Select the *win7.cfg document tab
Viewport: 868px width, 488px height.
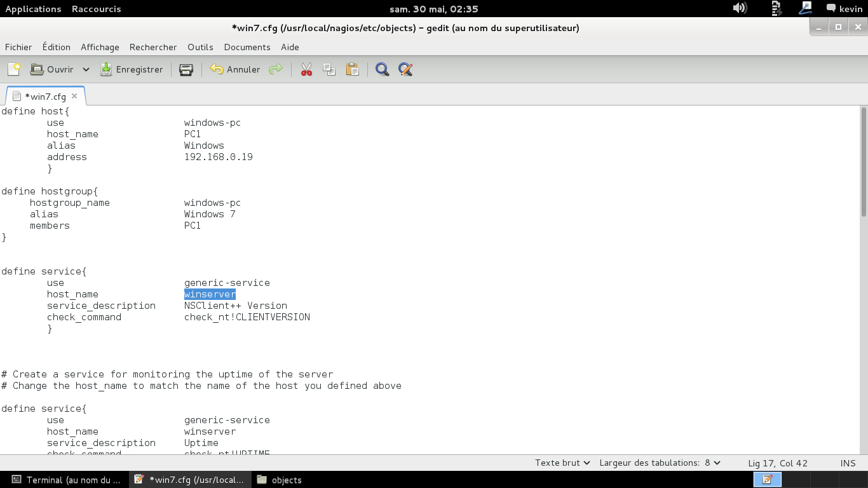(x=45, y=97)
